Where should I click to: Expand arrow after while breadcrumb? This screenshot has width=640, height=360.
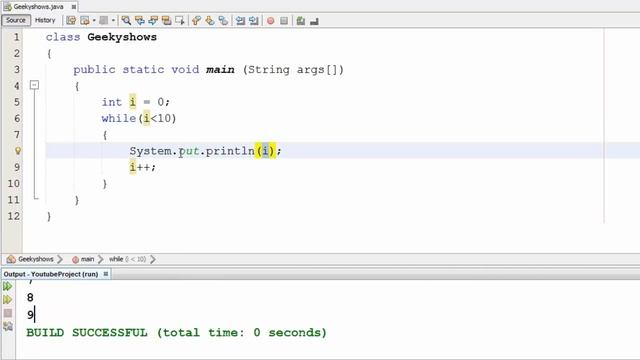153,259
